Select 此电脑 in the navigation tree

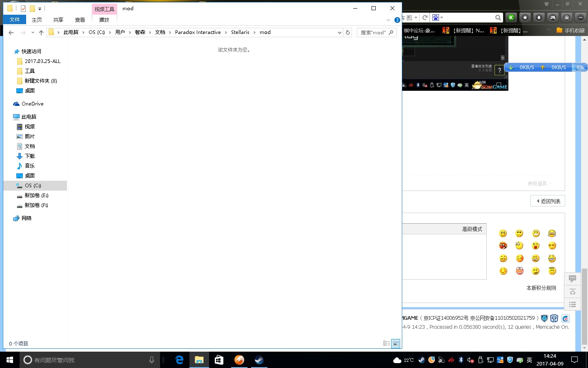click(x=29, y=117)
